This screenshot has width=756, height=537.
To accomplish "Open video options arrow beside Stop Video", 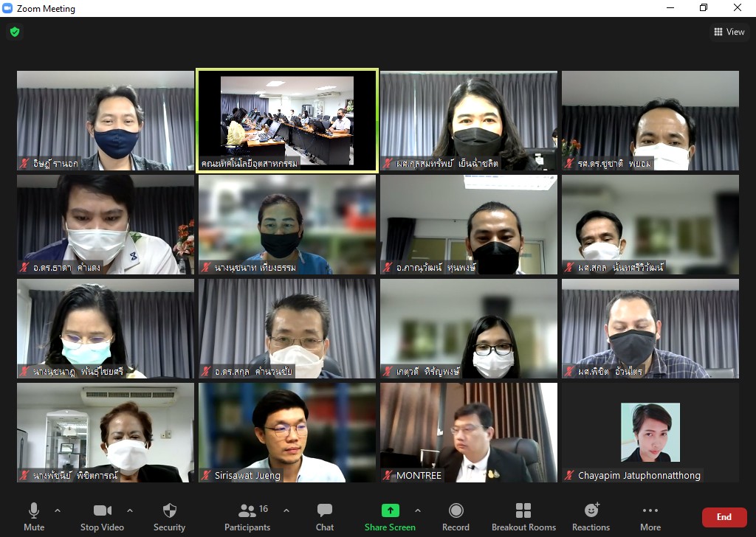I will [130, 510].
